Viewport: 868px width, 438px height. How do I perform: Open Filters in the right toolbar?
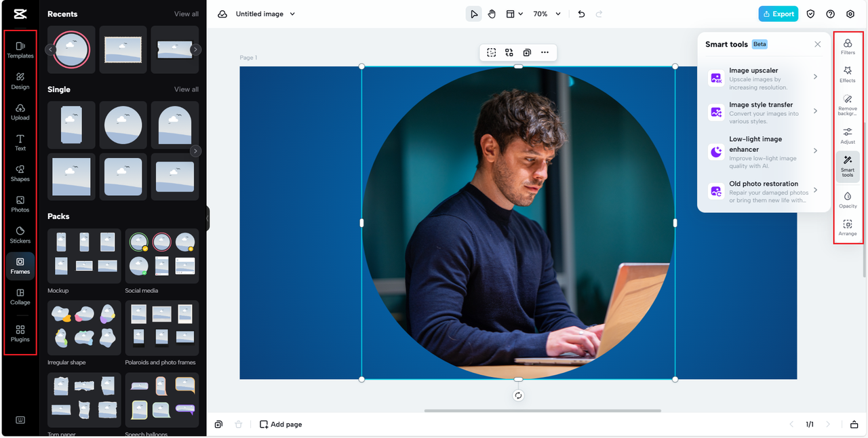(848, 47)
